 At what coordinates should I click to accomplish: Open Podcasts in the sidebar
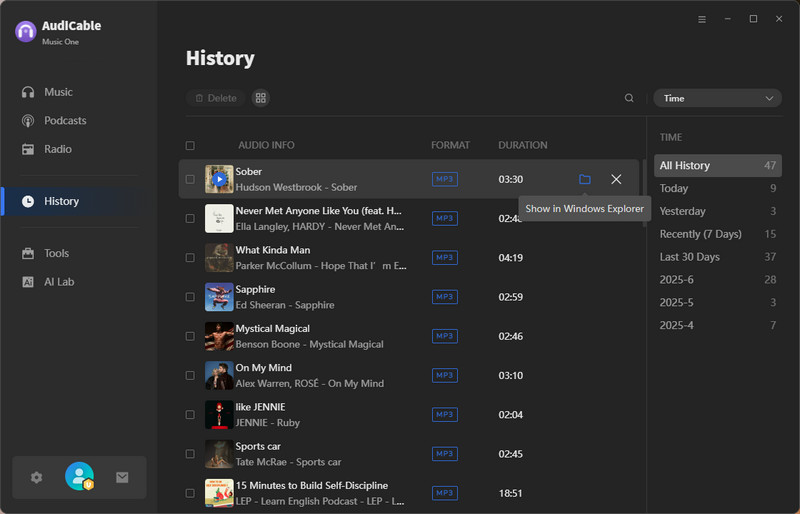(x=65, y=121)
